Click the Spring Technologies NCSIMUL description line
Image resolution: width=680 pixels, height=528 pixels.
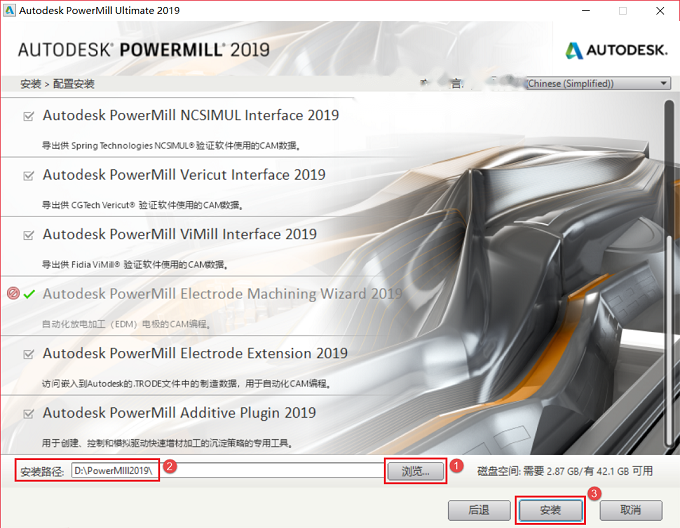tap(171, 146)
